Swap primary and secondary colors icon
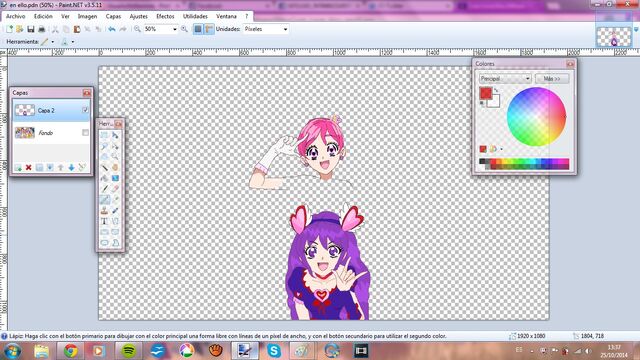This screenshot has height=360, width=640. 496,90
